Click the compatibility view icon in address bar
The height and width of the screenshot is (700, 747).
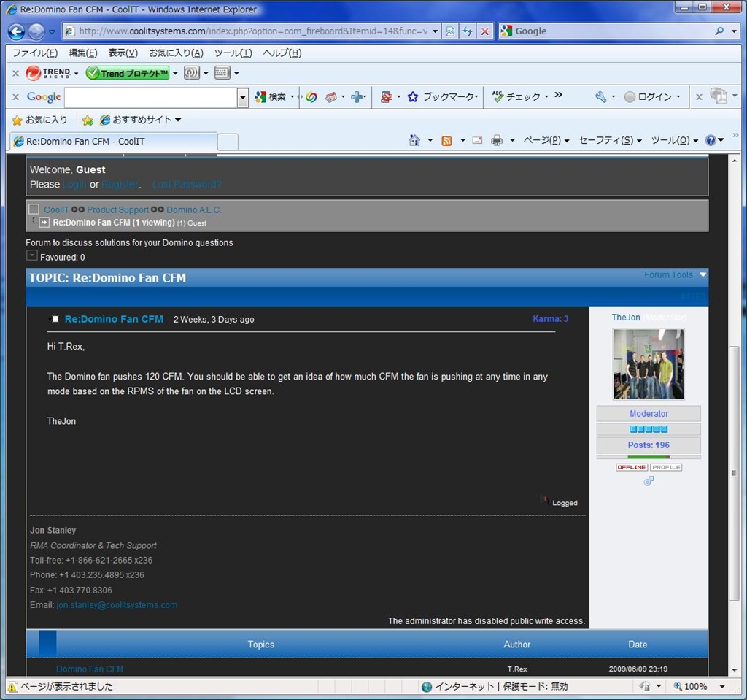(450, 31)
